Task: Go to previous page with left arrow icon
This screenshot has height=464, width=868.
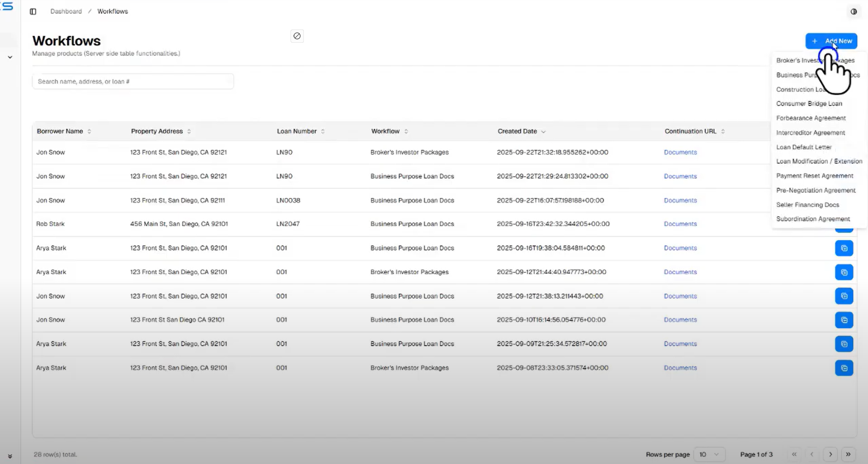Action: pyautogui.click(x=812, y=454)
